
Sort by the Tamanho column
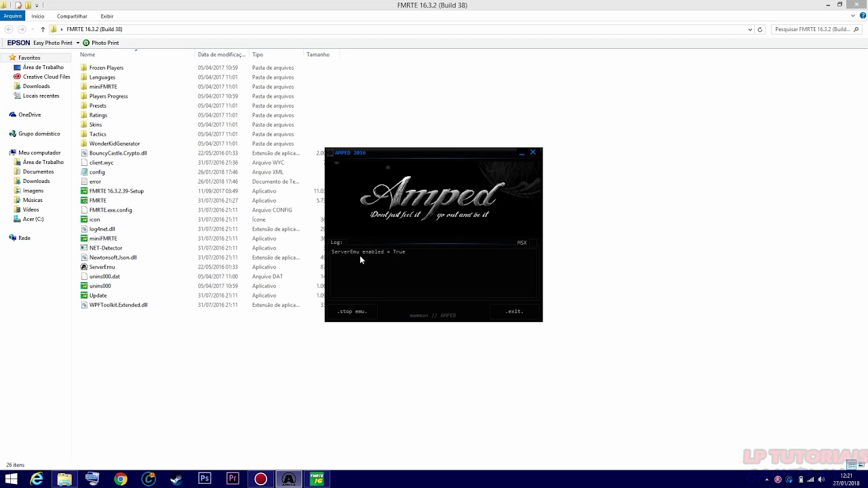(319, 54)
